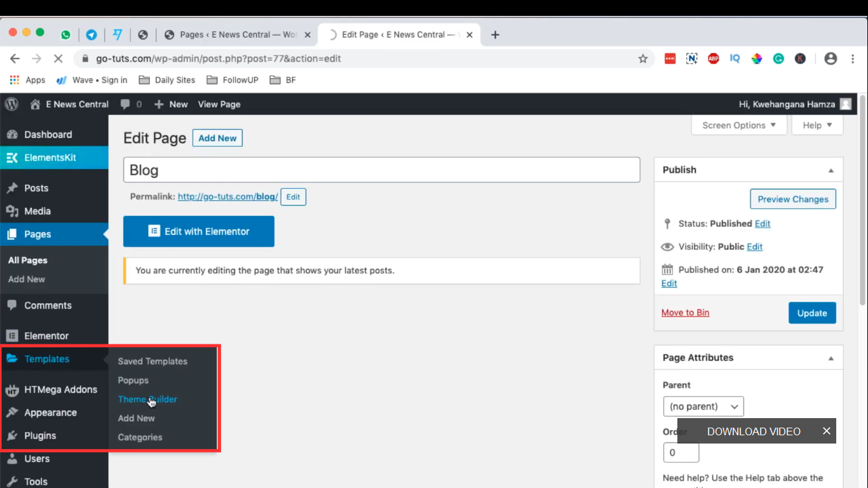Open Daily Sites bookmark folder

pyautogui.click(x=167, y=80)
